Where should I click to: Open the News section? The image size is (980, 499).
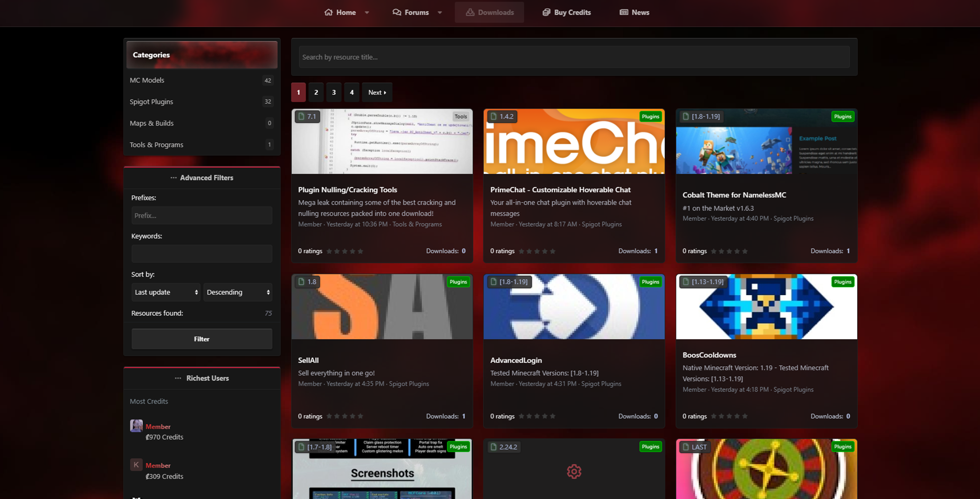click(634, 12)
